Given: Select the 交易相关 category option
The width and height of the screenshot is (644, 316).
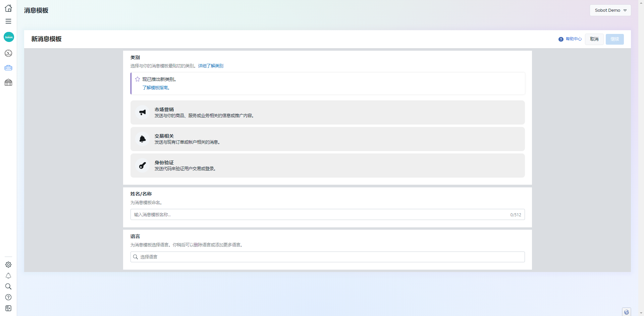Looking at the screenshot, I should click(327, 139).
